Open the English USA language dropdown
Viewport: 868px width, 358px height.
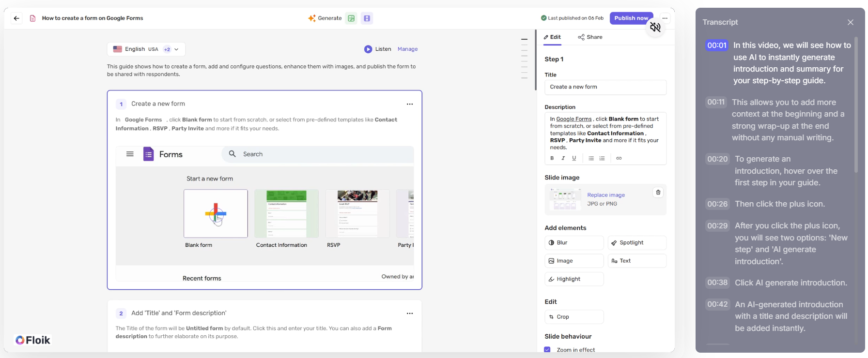146,49
